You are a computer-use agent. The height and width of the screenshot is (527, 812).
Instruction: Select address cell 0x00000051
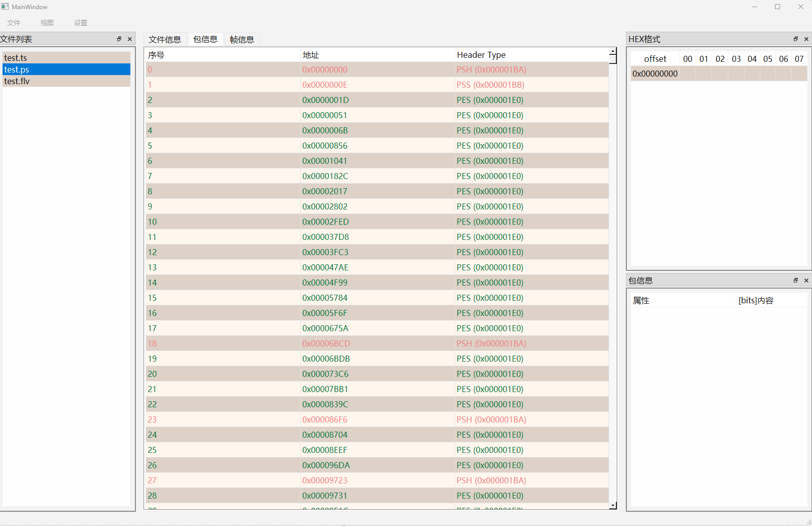[x=377, y=115]
